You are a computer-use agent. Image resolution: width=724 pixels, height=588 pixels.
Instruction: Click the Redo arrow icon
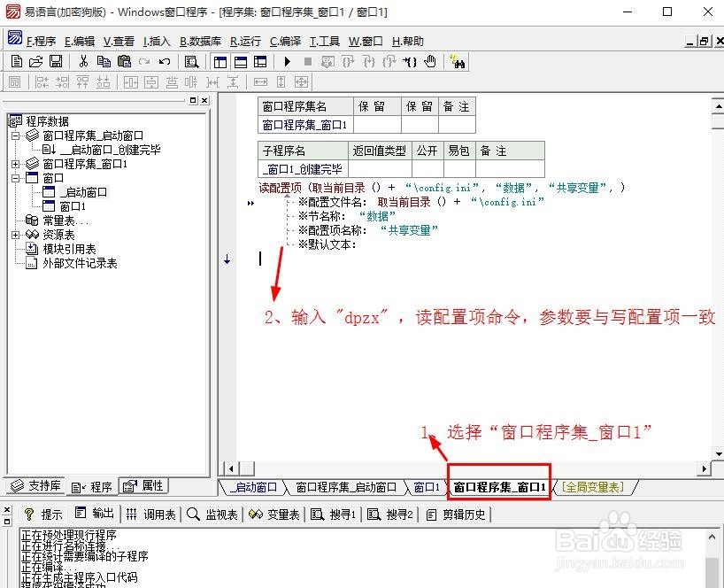coord(144,61)
